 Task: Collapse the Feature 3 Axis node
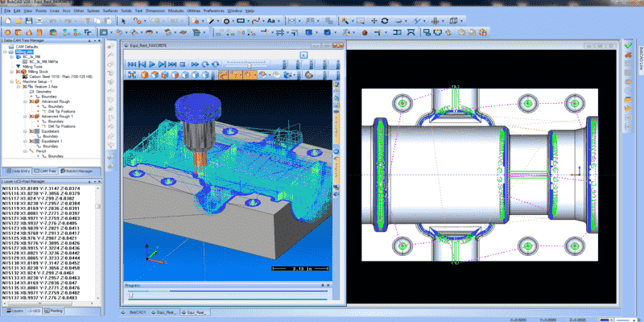click(19, 87)
